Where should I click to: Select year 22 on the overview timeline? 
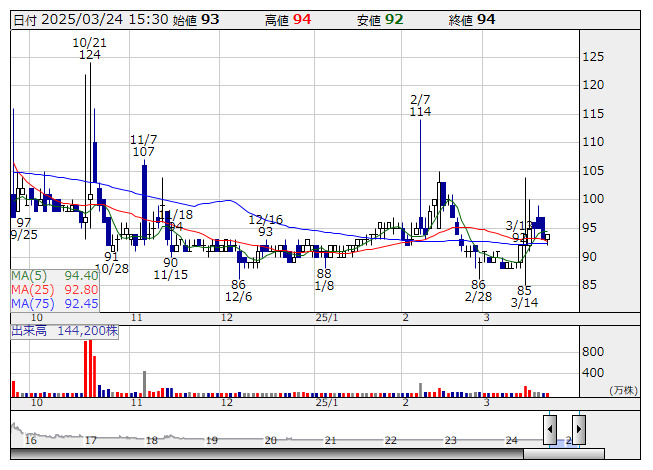point(391,440)
